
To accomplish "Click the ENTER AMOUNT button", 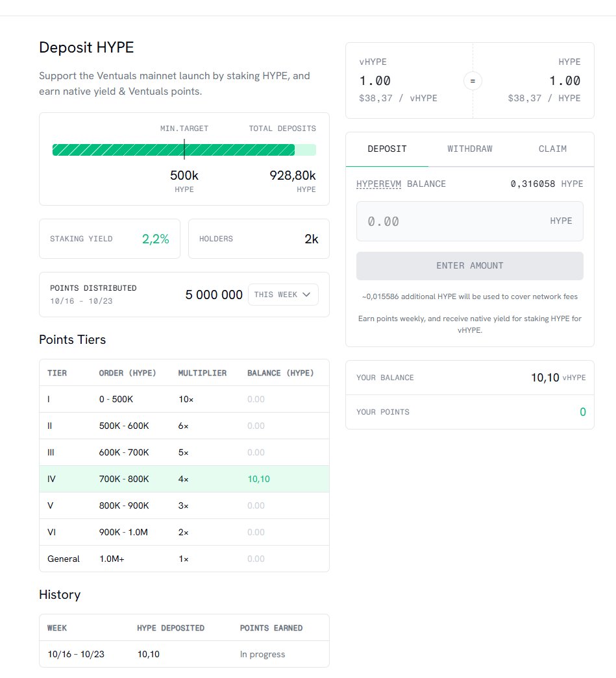I will point(470,265).
